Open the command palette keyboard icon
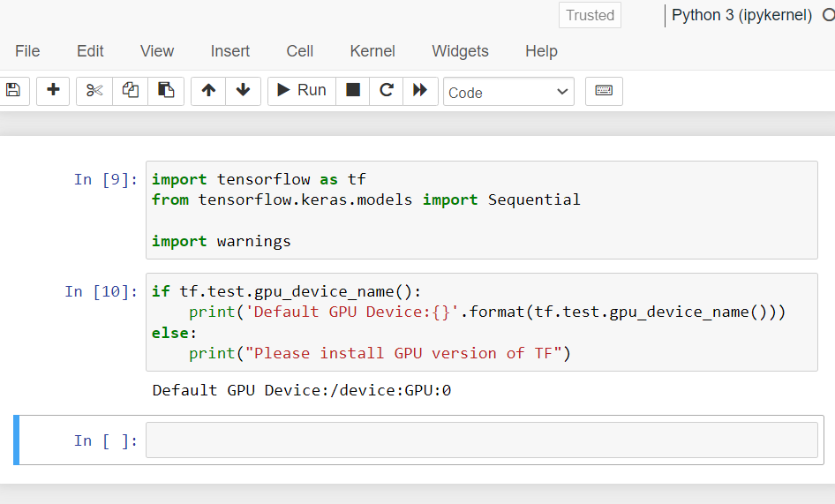Screen dimensions: 835x504 pos(604,91)
